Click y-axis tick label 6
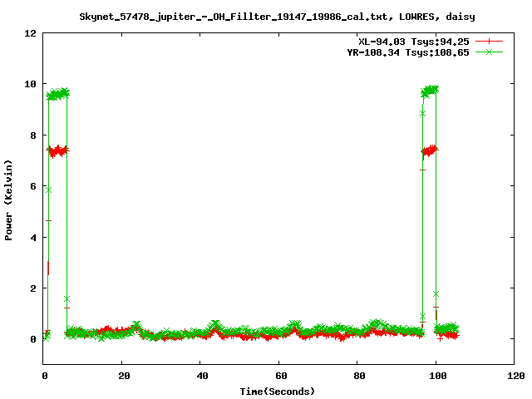The image size is (532, 399). 33,186
